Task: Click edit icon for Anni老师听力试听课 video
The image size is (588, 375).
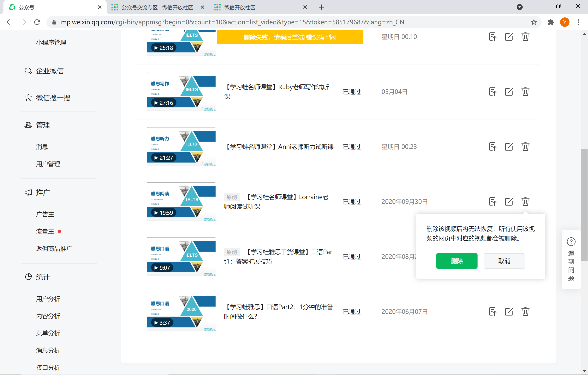Action: click(509, 147)
